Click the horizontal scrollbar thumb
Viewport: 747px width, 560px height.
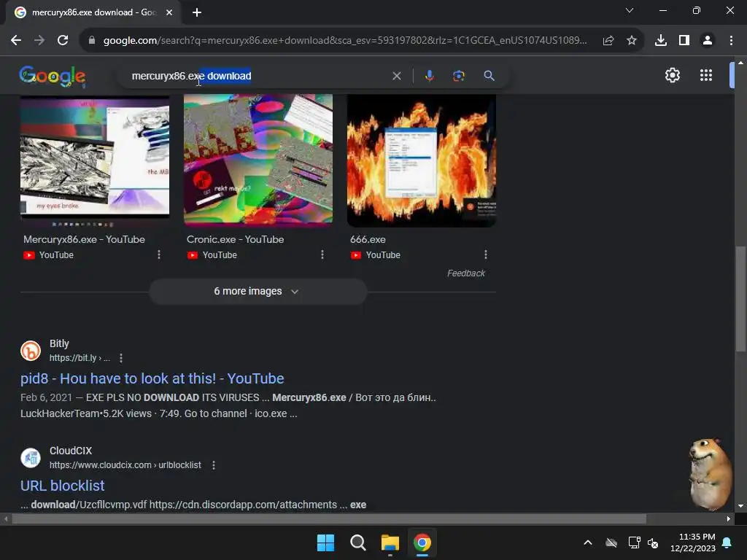[329, 519]
